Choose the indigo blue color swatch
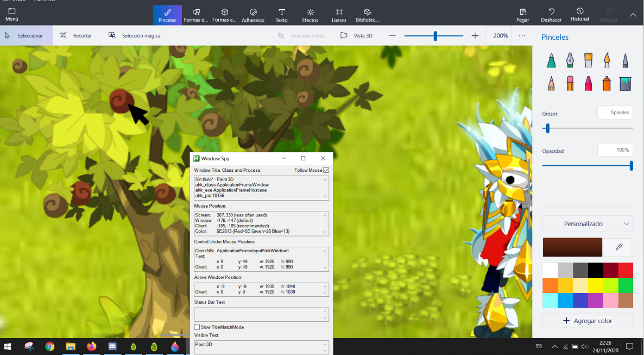644x355 pixels. [x=580, y=300]
